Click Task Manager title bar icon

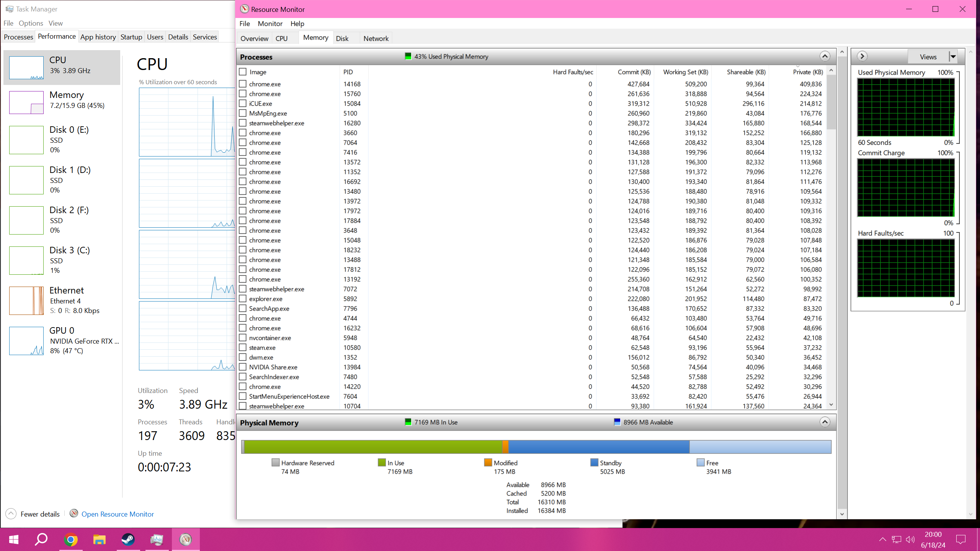pyautogui.click(x=10, y=9)
